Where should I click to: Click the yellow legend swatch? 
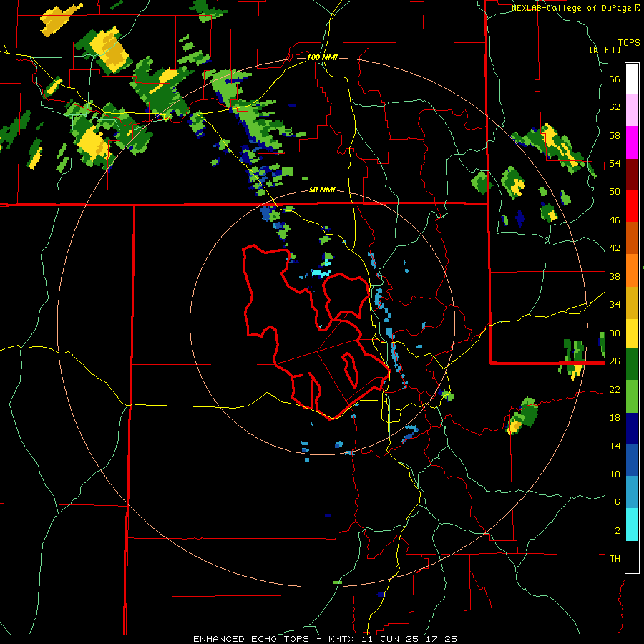tap(632, 333)
